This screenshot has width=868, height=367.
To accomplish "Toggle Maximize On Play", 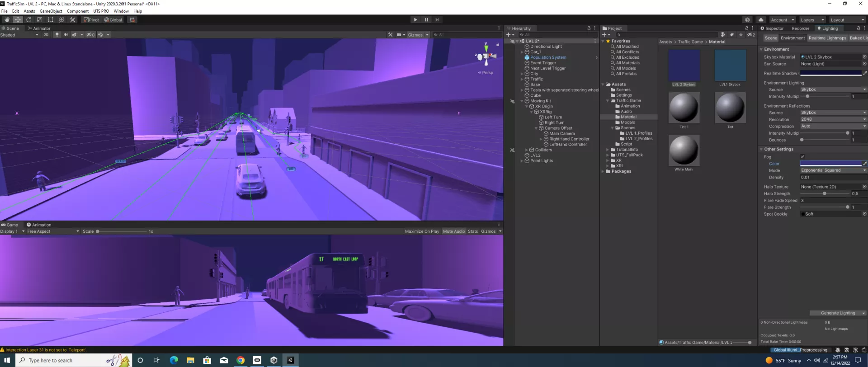I will tap(422, 231).
